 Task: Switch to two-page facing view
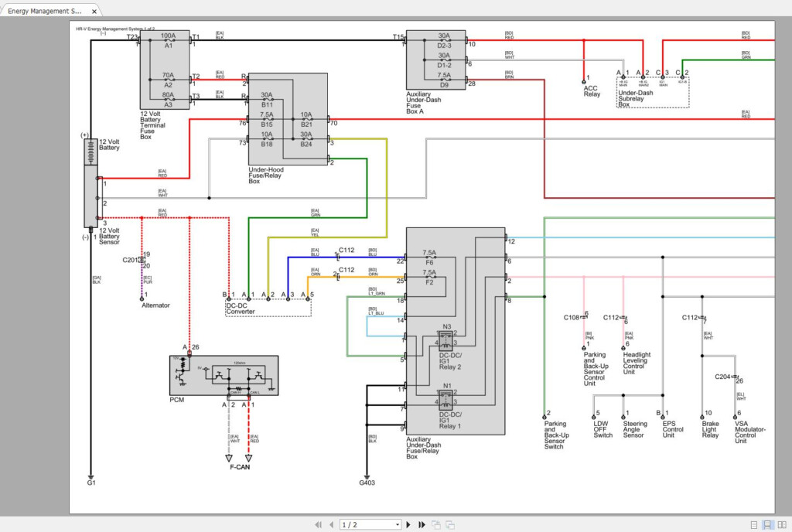pos(782,525)
